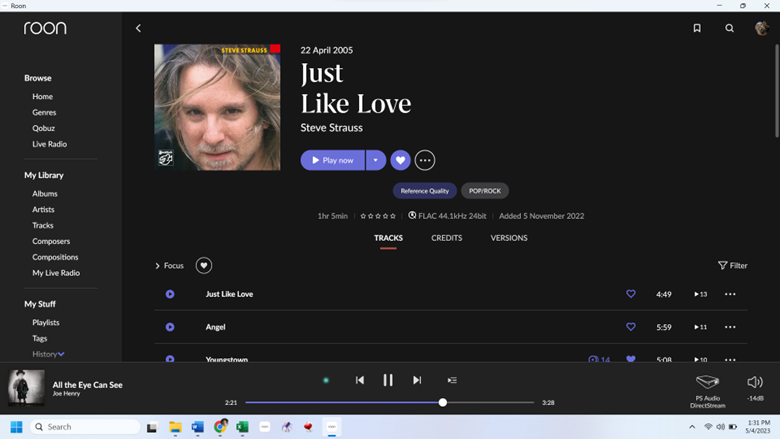Open Artists in My Library
The height and width of the screenshot is (439, 780).
point(43,210)
